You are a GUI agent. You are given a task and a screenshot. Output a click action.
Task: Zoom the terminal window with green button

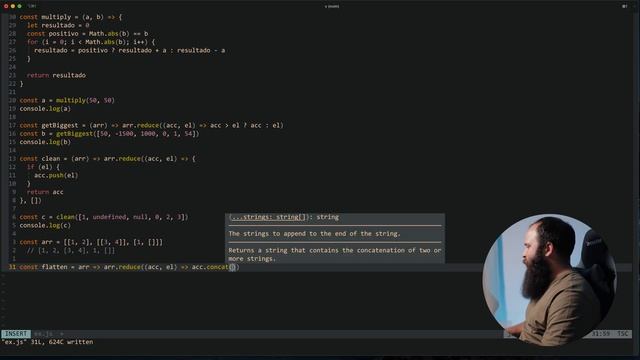tap(19, 6)
